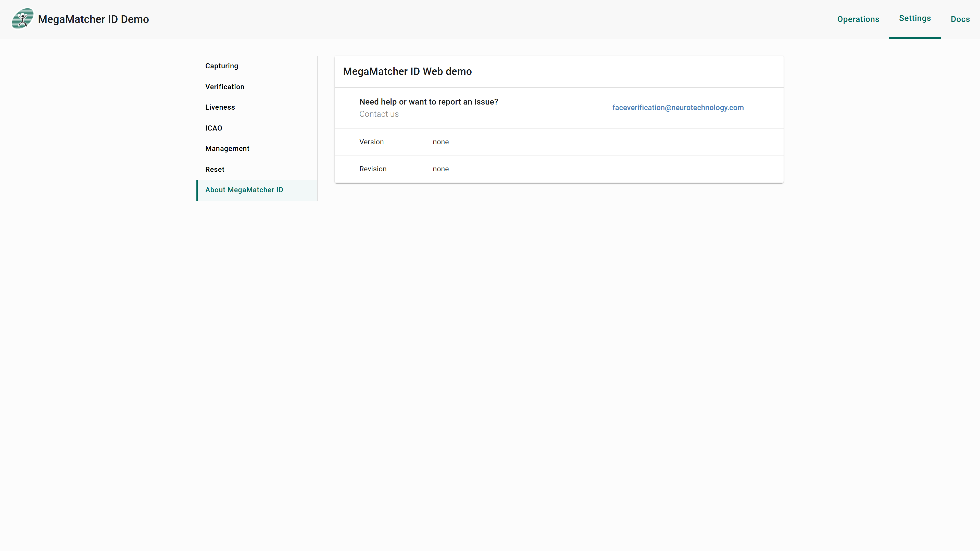The height and width of the screenshot is (551, 980).
Task: Open the ICAO settings section
Action: click(x=257, y=128)
